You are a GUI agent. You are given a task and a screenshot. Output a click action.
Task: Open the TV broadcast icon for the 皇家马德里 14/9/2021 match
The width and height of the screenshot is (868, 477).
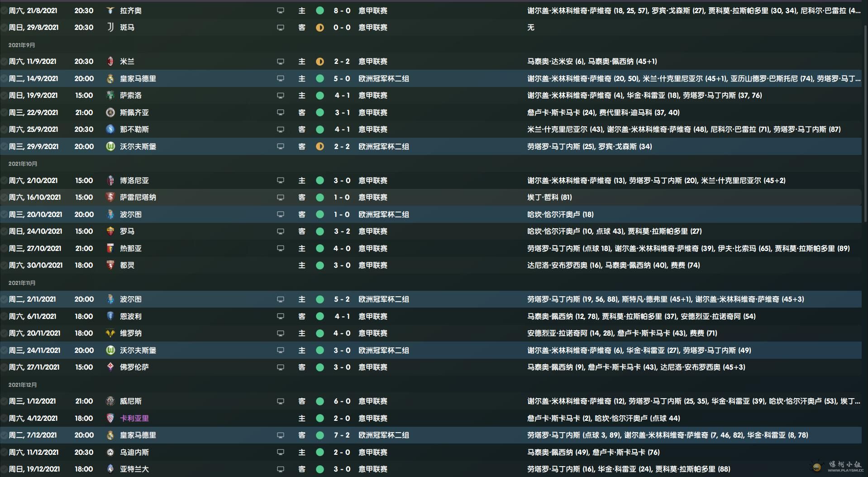[281, 78]
